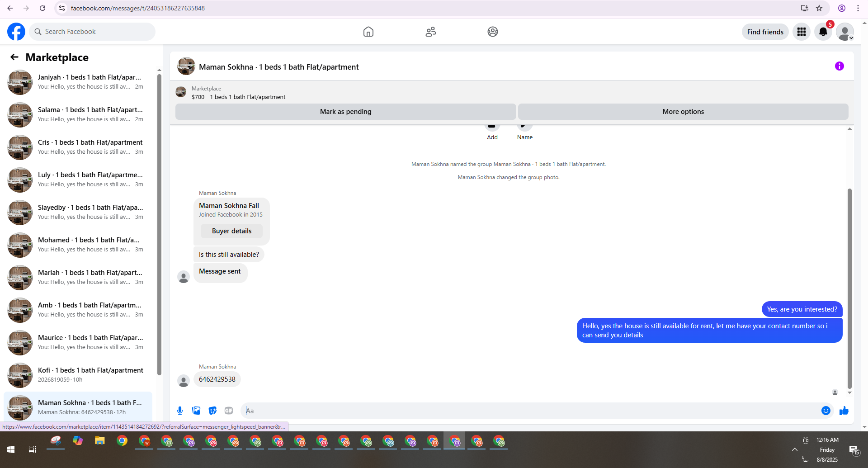Screen dimensions: 868x468
Task: Open the Luly conversation
Action: coord(78,180)
